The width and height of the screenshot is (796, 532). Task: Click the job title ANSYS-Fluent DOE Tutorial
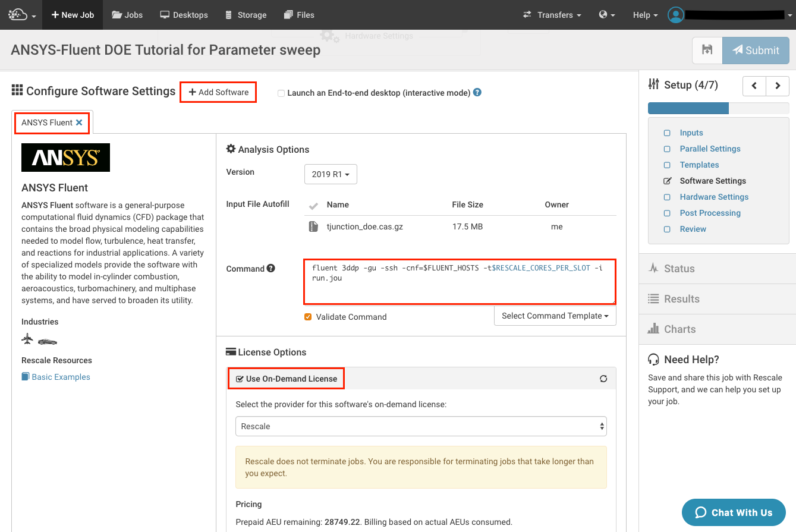[x=166, y=50]
